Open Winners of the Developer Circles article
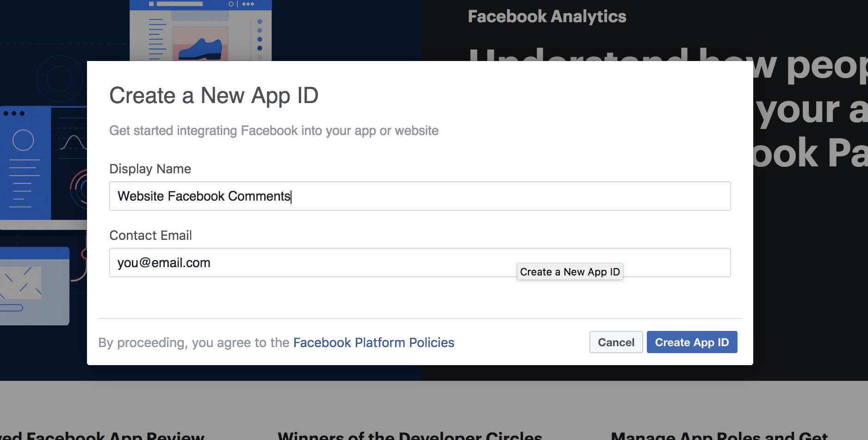 pyautogui.click(x=410, y=435)
